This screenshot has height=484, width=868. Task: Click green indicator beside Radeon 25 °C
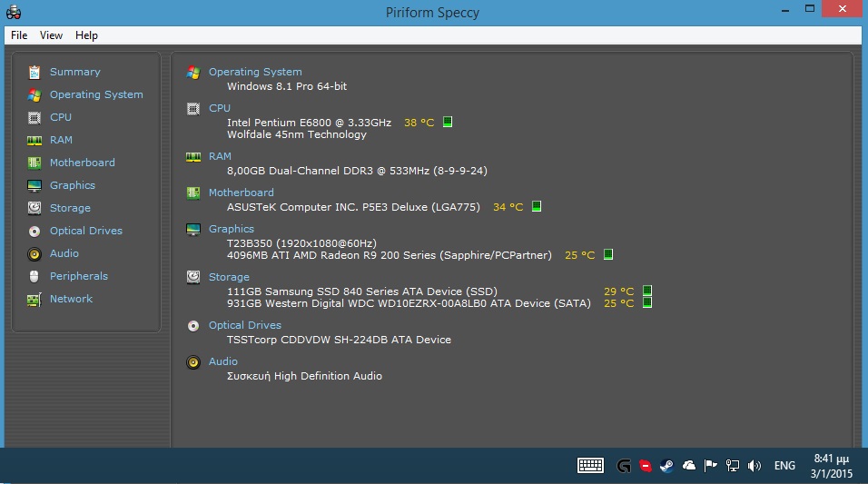608,255
